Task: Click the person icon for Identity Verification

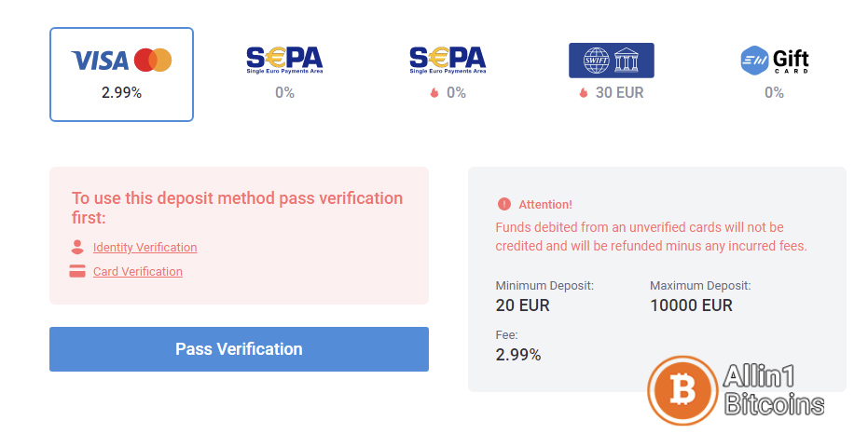Action: [x=77, y=247]
